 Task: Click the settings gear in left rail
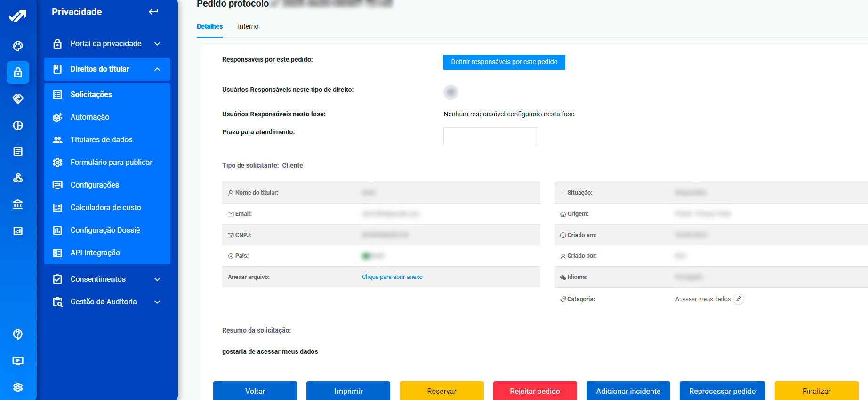[18, 387]
